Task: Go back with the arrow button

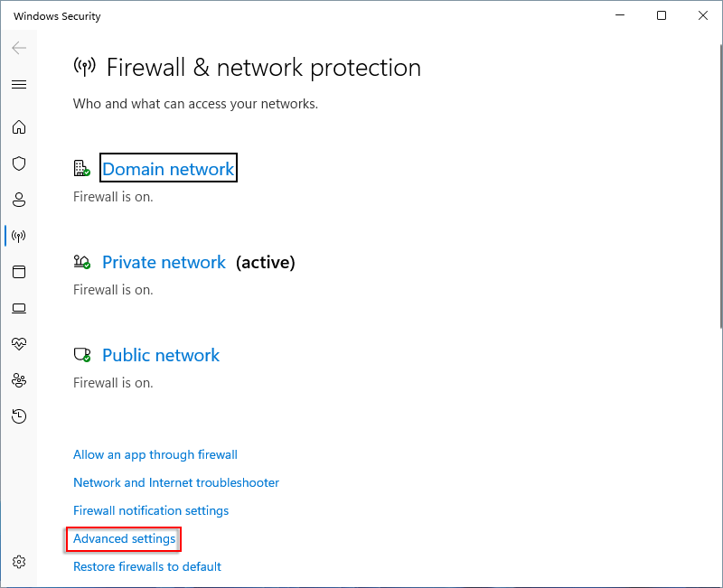Action: pyautogui.click(x=19, y=48)
